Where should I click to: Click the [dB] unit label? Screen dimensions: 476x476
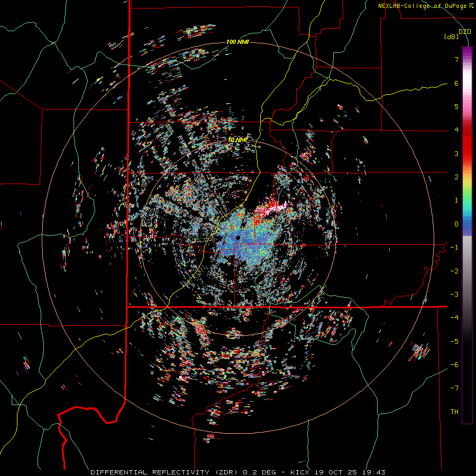452,37
